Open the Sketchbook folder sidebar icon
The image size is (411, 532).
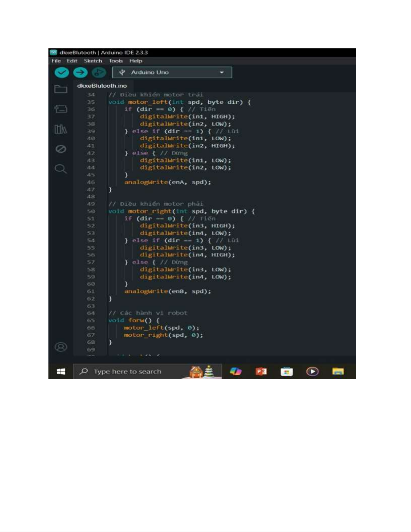[x=61, y=89]
